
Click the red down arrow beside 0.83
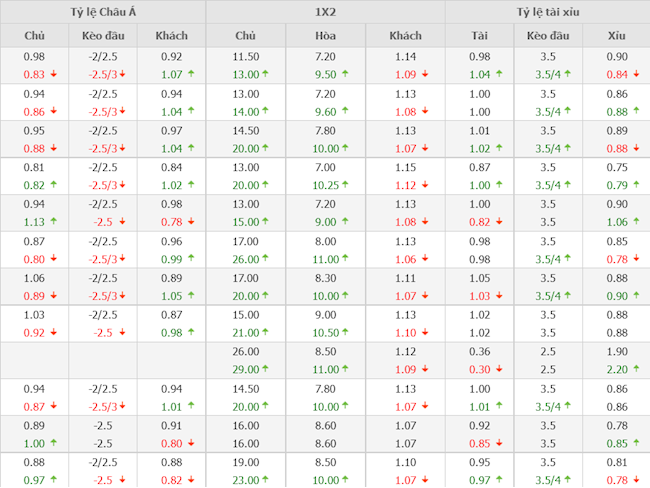[53, 74]
